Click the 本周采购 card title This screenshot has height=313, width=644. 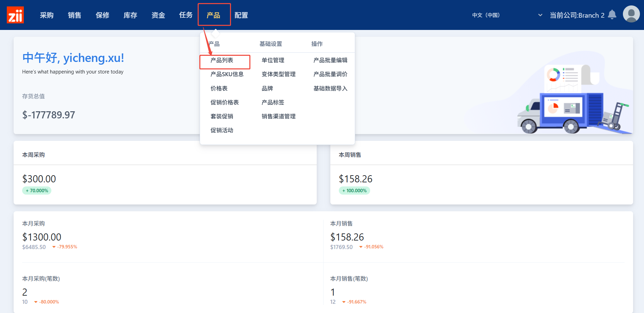click(x=33, y=155)
